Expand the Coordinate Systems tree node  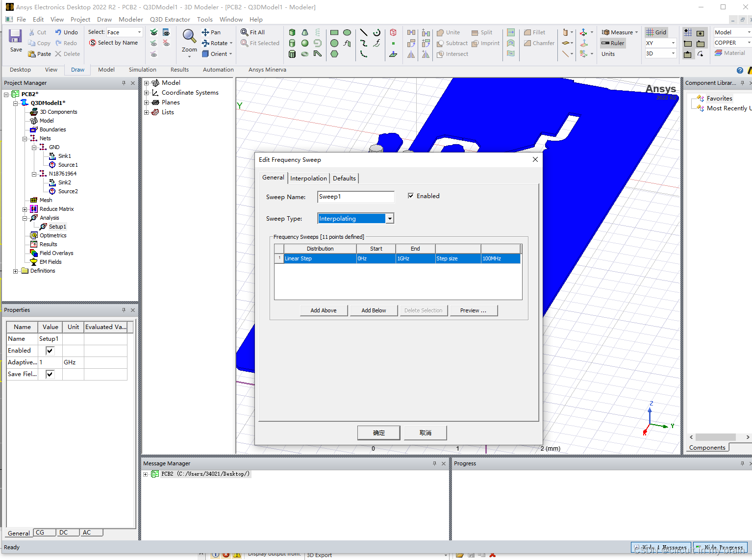[146, 93]
